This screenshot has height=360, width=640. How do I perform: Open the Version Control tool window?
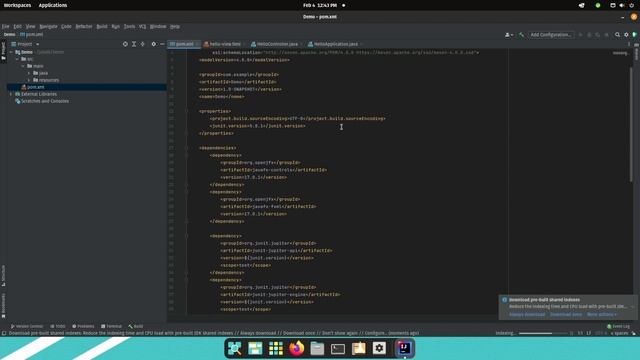[27, 327]
